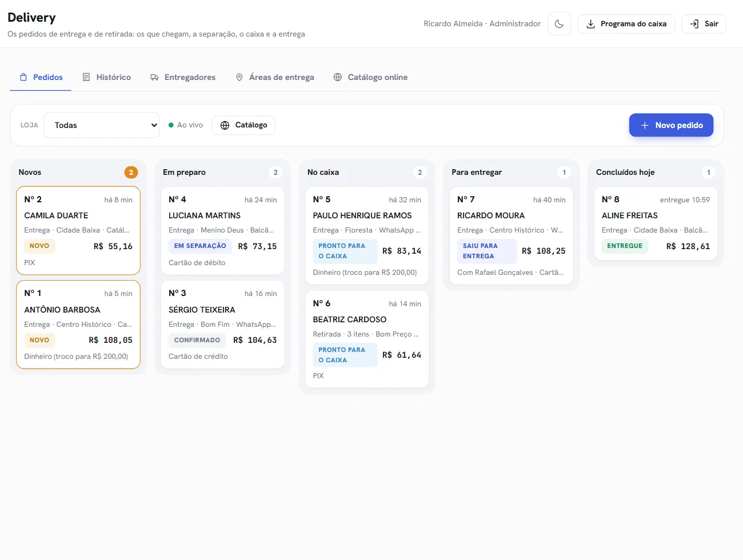This screenshot has width=743, height=560.
Task: Click the globe icon in the Catálogo button
Action: (225, 125)
